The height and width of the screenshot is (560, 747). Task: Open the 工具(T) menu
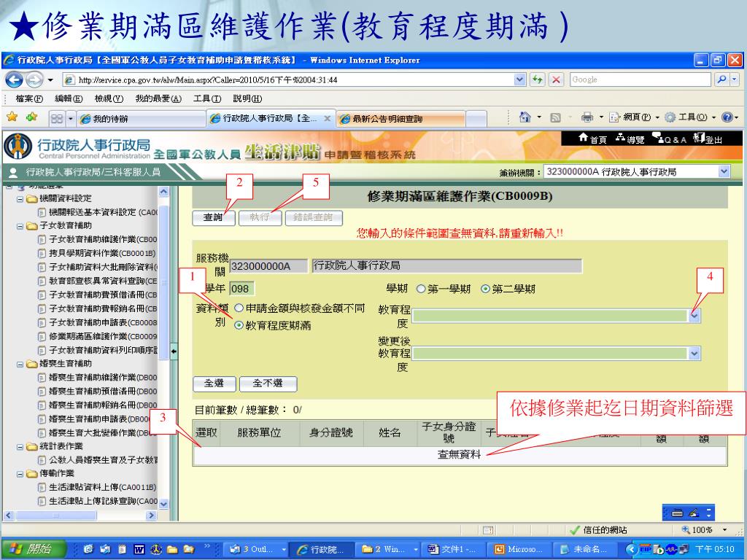(x=207, y=98)
